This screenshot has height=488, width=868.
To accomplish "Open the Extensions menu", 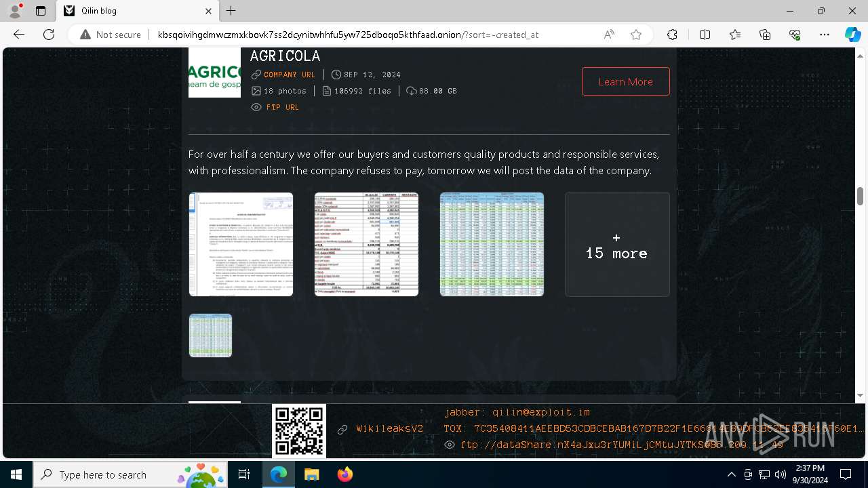I will pyautogui.click(x=672, y=35).
